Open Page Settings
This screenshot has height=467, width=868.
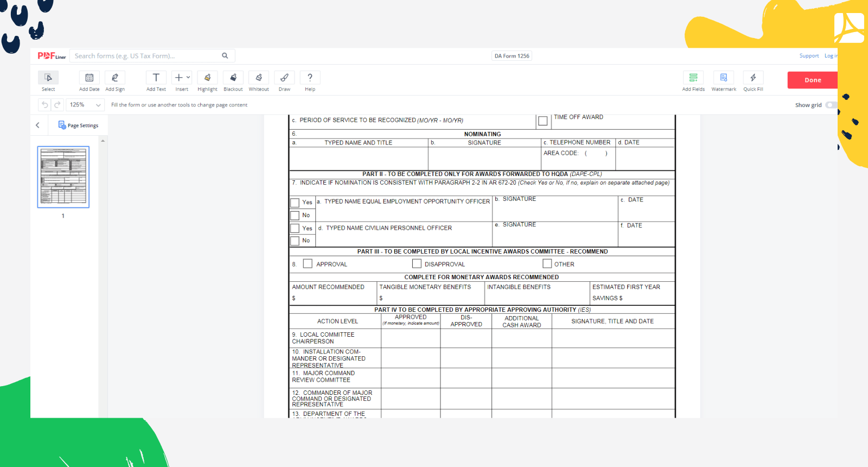pyautogui.click(x=79, y=125)
